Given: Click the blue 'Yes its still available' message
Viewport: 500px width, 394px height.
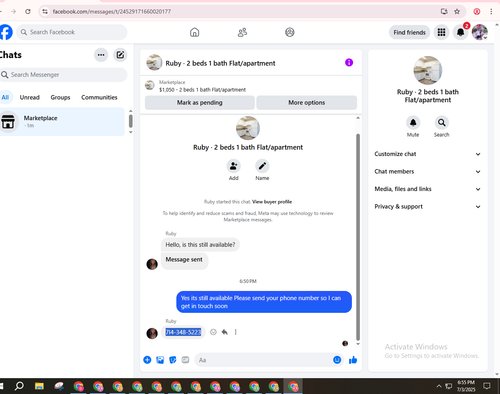Looking at the screenshot, I should click(264, 302).
